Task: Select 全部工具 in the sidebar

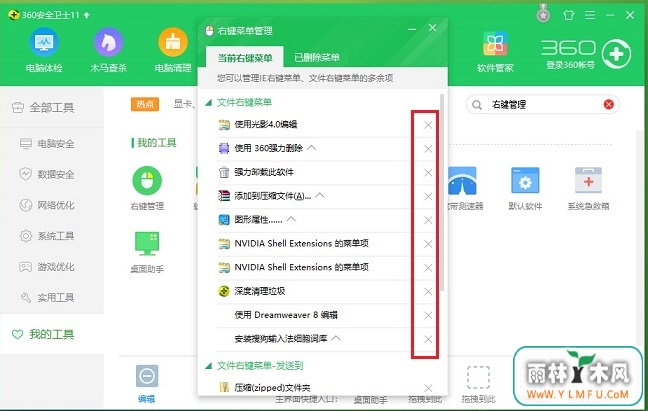Action: tap(52, 107)
